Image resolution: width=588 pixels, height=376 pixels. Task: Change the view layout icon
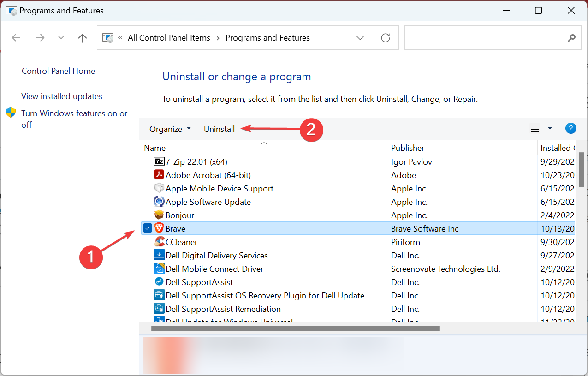(535, 129)
